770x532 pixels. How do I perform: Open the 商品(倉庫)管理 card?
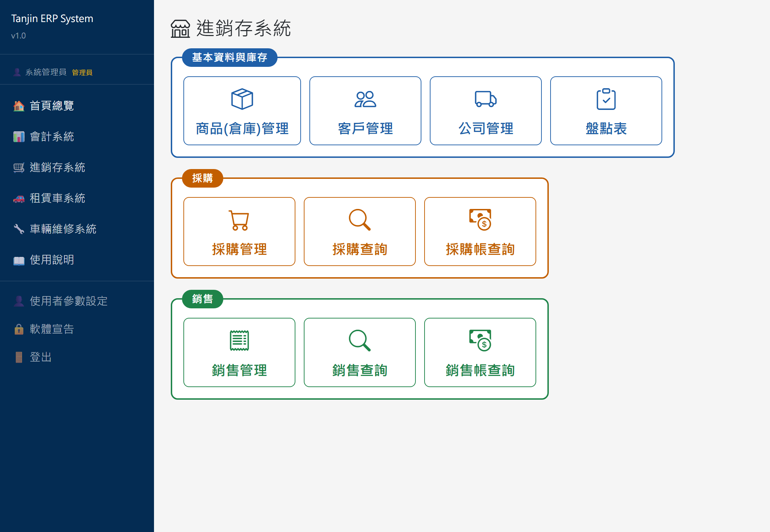point(242,111)
